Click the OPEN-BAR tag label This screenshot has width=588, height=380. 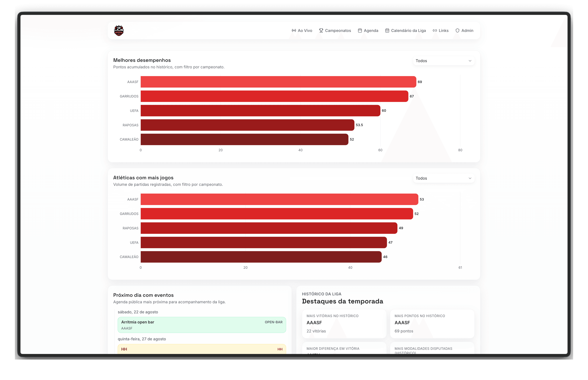[x=274, y=322]
